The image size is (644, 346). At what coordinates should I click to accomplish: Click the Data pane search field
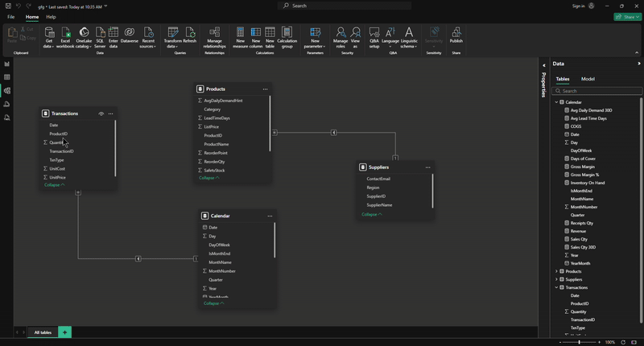(x=597, y=91)
